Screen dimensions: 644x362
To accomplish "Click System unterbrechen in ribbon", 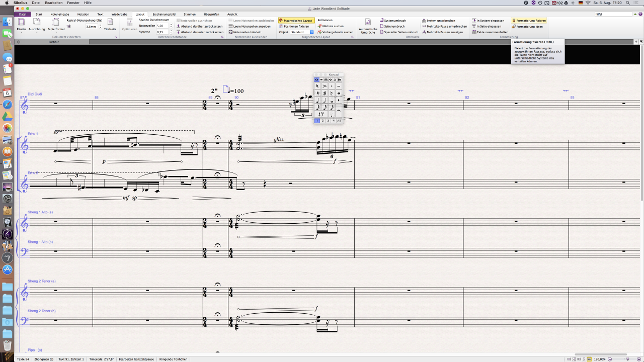I will 438,21.
